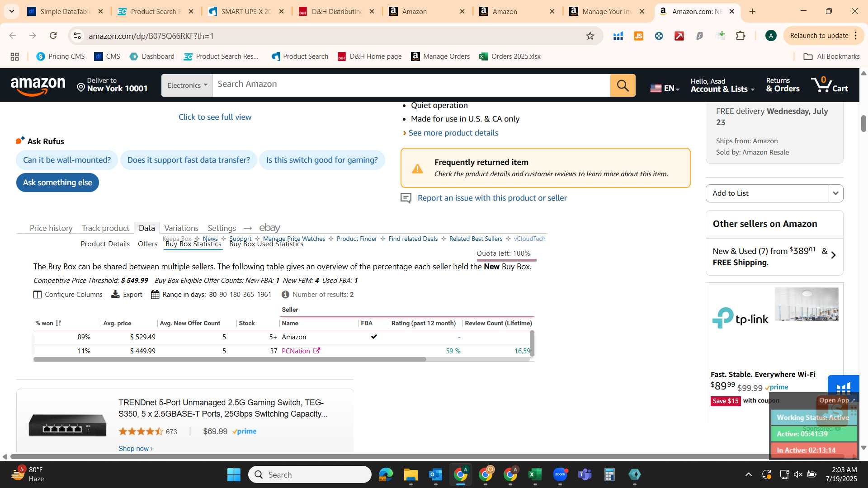Switch to Price history tab

click(x=51, y=228)
